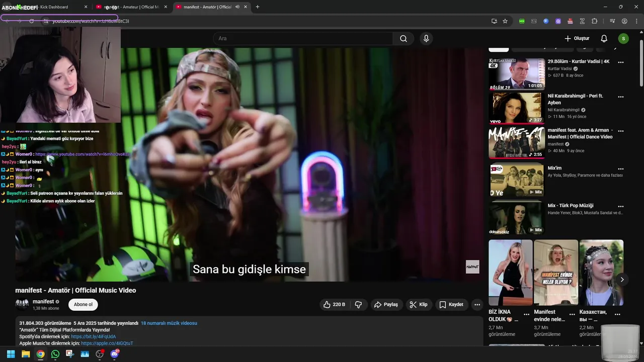Open the green S account avatar
Viewport: 644px width, 362px height.
(x=623, y=39)
